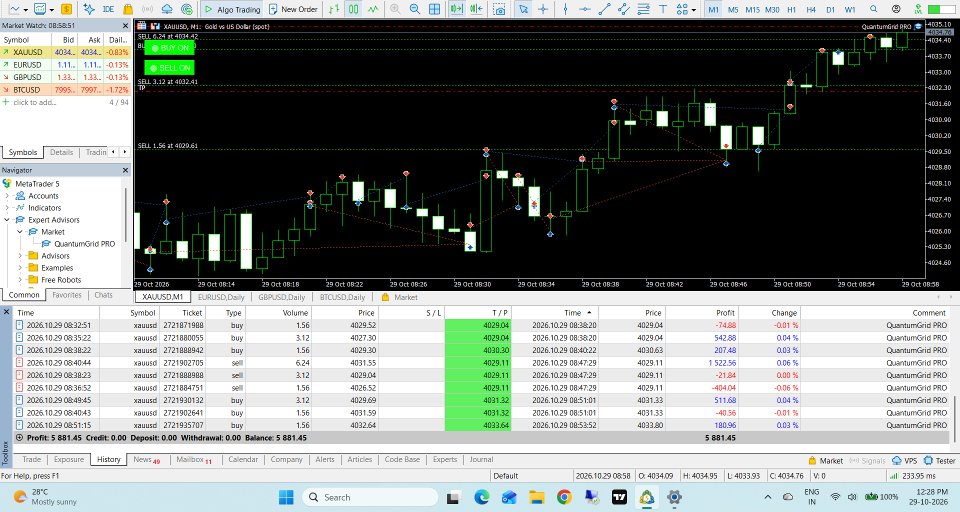Zoom in on the chart
Screen dimensions: 960x512
click(x=396, y=9)
